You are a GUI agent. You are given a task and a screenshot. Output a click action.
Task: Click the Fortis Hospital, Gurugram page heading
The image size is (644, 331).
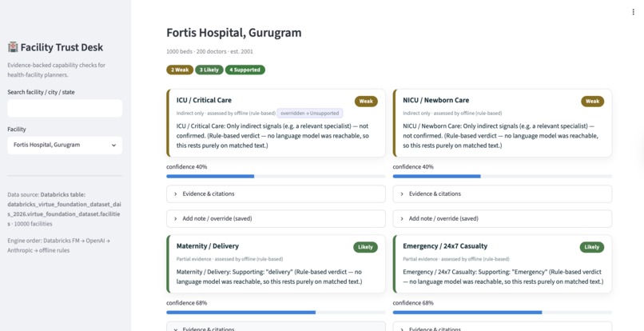233,33
